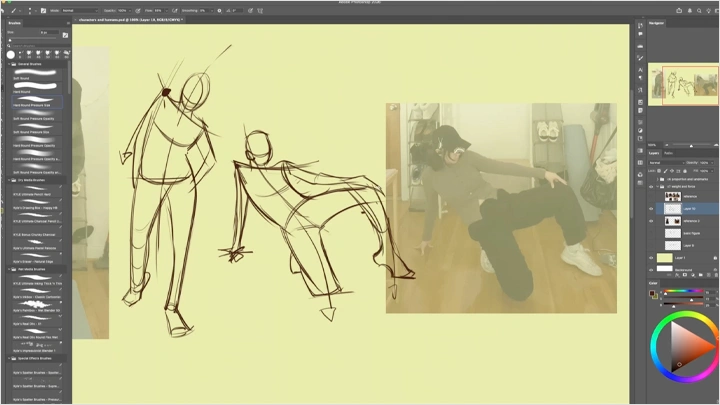Toggle visibility of the weight and force group

(651, 186)
